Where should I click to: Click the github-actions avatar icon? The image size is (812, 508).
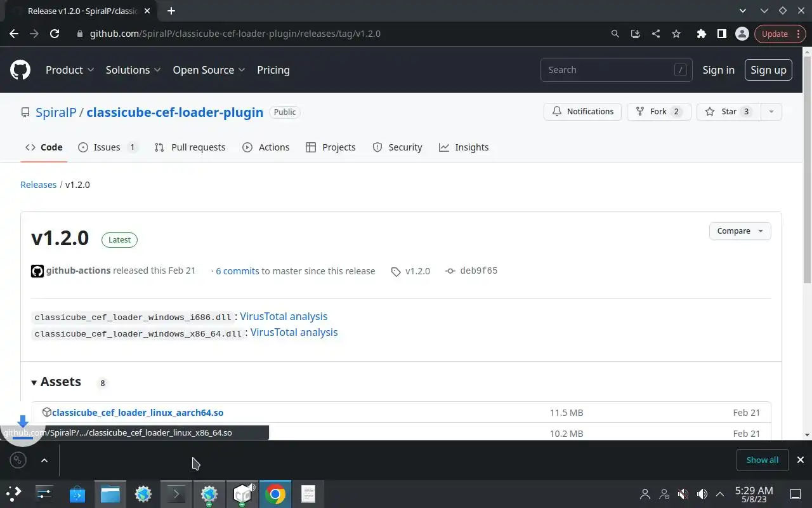click(x=37, y=271)
